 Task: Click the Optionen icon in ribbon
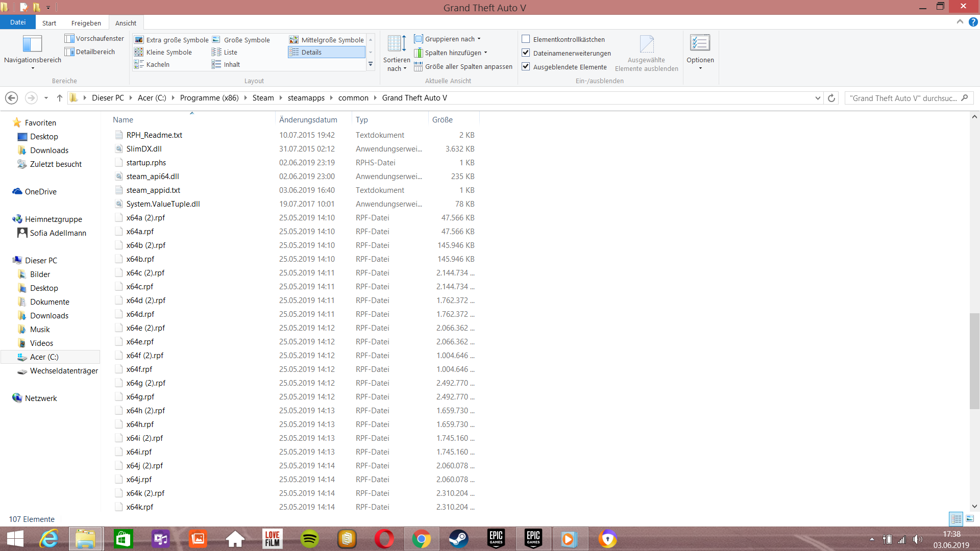point(700,44)
